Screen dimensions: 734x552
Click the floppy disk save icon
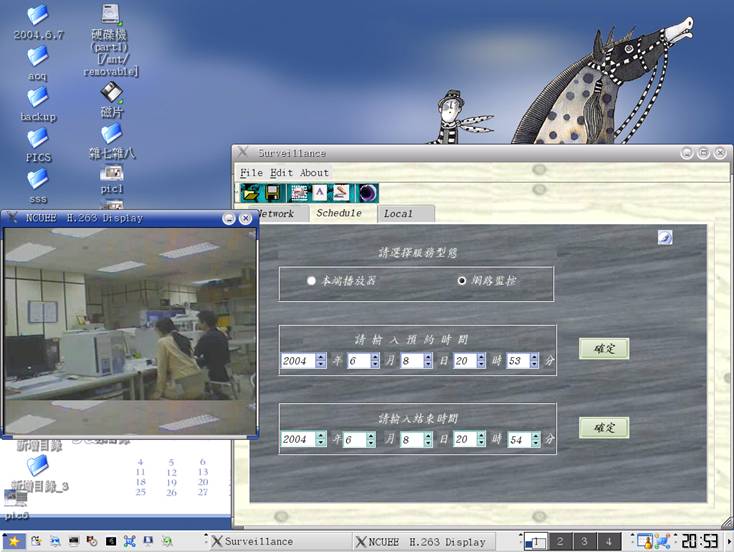point(273,192)
